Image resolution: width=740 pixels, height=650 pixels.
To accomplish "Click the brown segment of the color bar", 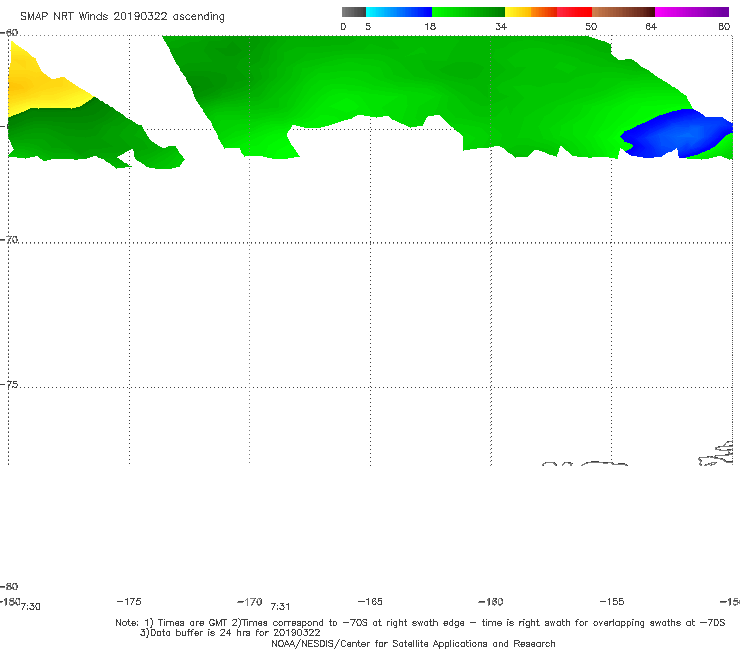I will point(623,12).
